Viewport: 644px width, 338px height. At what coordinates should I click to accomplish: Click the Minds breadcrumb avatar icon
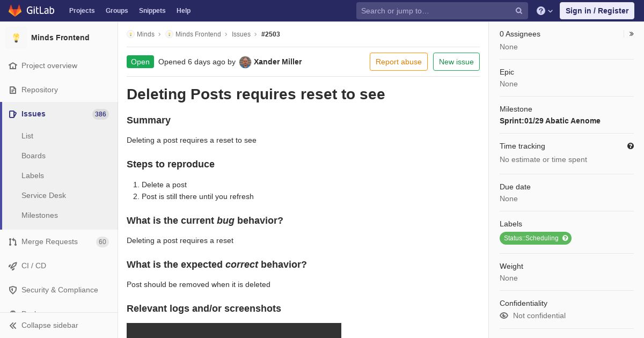pyautogui.click(x=130, y=34)
